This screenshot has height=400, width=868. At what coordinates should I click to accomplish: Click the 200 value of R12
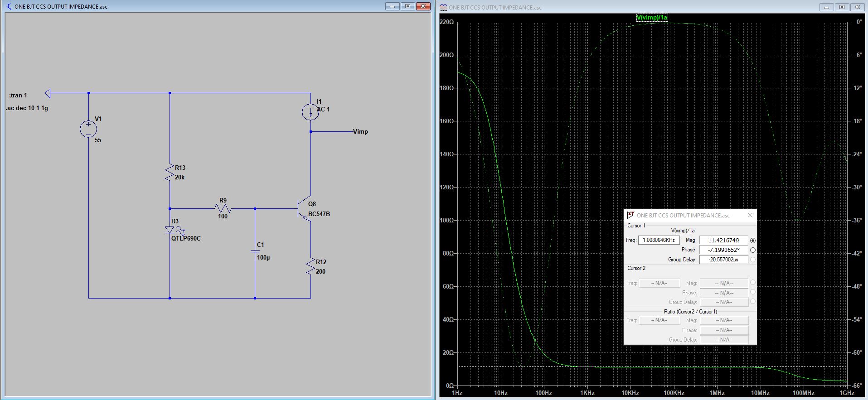320,272
